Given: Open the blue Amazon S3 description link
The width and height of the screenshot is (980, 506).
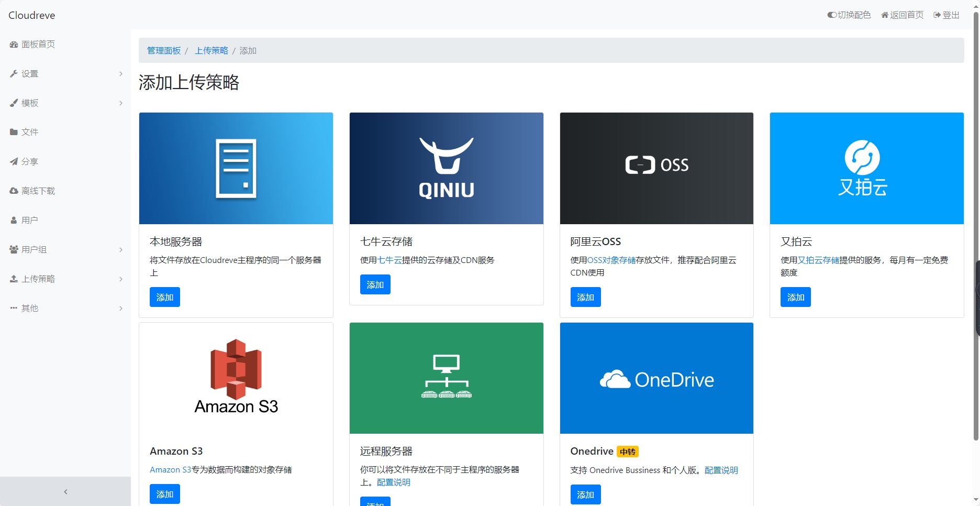Looking at the screenshot, I should coord(170,470).
